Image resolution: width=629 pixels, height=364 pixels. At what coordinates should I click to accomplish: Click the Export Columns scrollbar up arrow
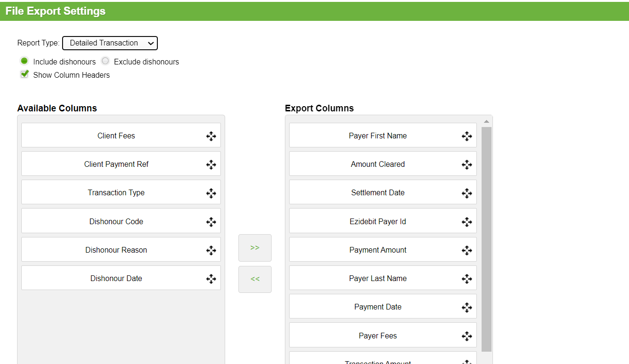pyautogui.click(x=486, y=122)
